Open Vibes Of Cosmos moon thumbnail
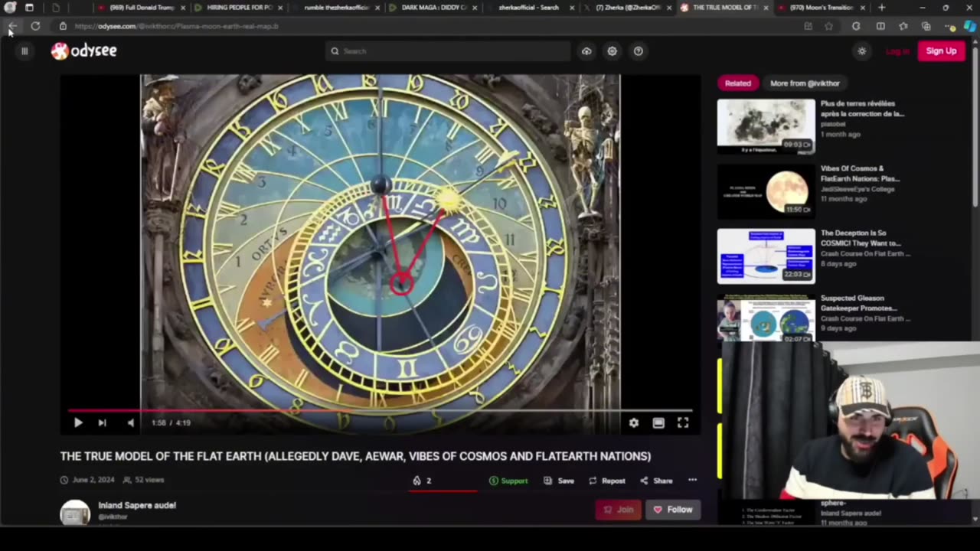This screenshot has width=980, height=551. click(x=766, y=191)
